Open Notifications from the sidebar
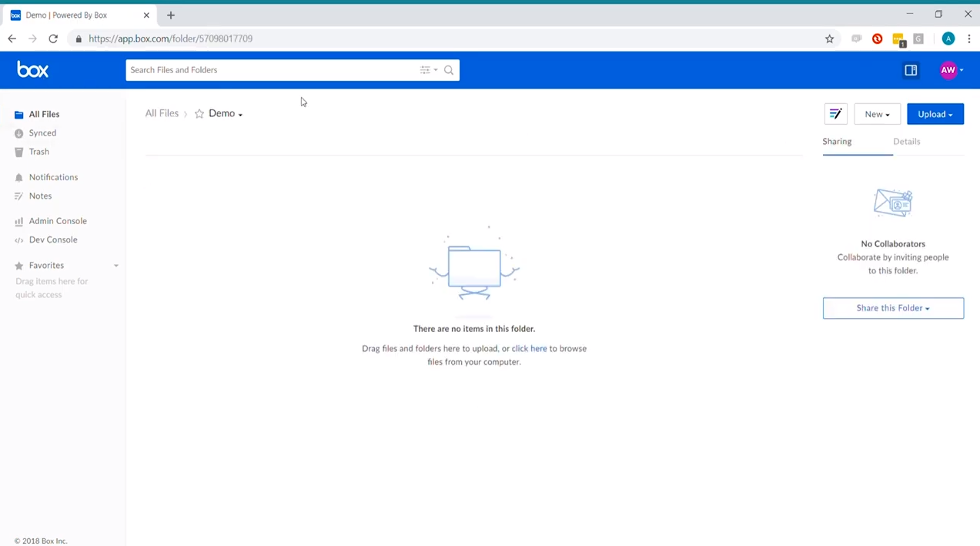The width and height of the screenshot is (980, 546). 53,177
